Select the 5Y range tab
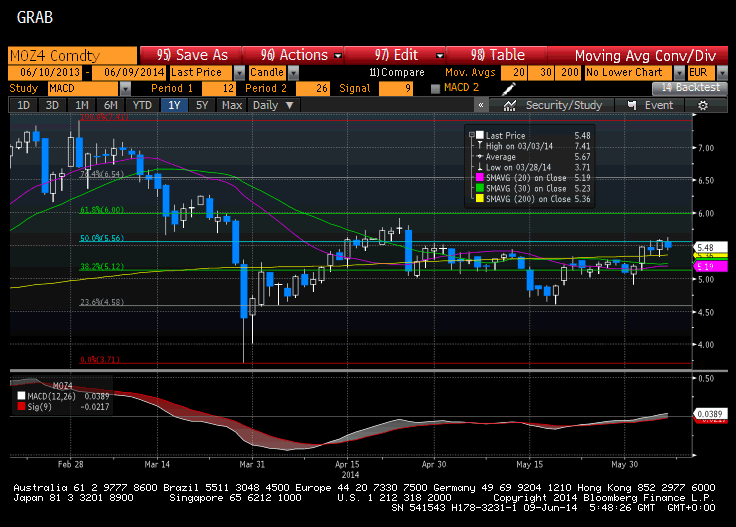Screen dimensions: 736x527 click(x=202, y=105)
